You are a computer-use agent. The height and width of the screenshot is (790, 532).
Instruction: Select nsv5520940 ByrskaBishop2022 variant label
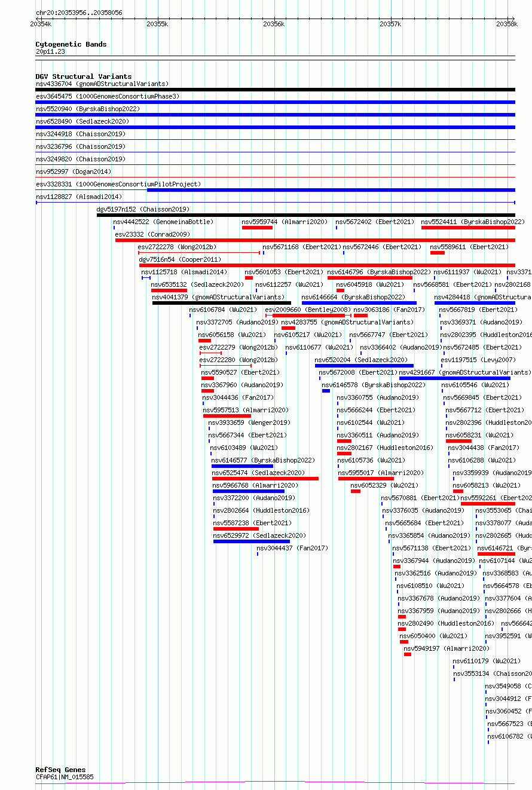tap(88, 109)
